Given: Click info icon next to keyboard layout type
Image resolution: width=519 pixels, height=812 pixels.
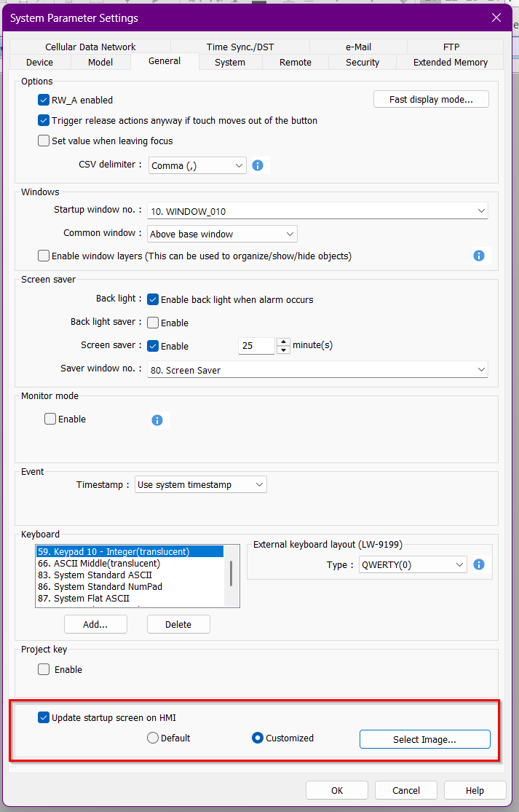Looking at the screenshot, I should 478,564.
